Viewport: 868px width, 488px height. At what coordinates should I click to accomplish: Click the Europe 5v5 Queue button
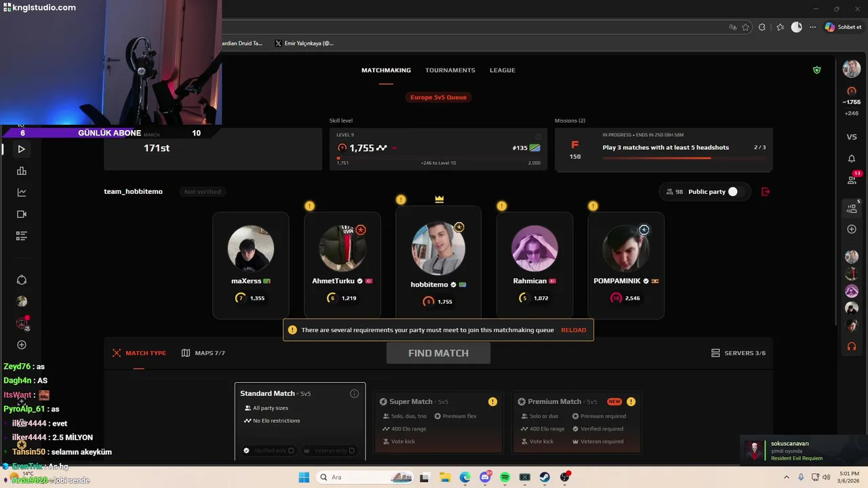[x=438, y=97]
